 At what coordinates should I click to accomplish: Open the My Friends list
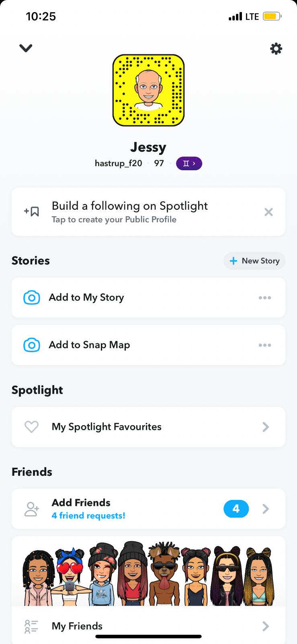77,626
